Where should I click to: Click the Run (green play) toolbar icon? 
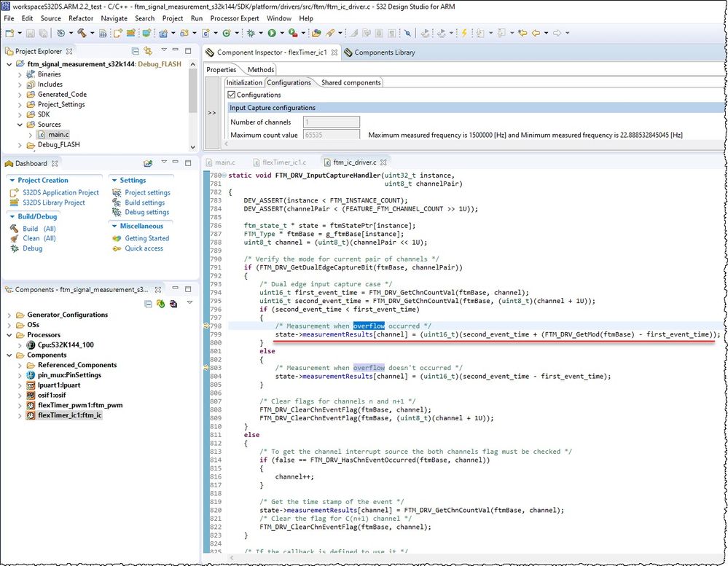click(x=271, y=33)
